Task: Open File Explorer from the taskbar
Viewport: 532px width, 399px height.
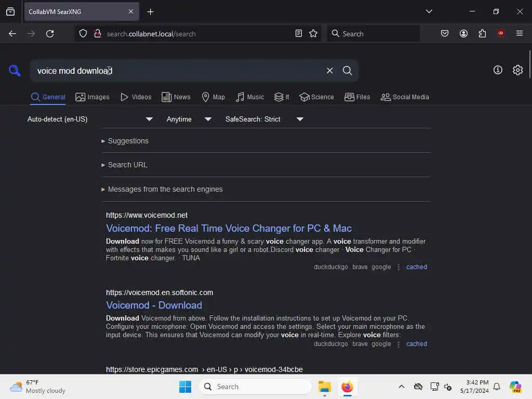Action: [324, 387]
